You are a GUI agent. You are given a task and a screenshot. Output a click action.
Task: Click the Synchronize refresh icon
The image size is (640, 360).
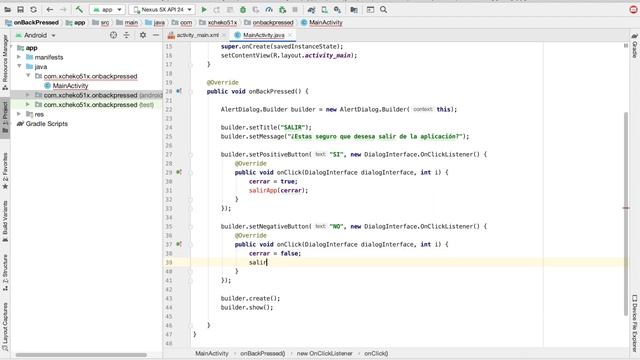pos(33,9)
